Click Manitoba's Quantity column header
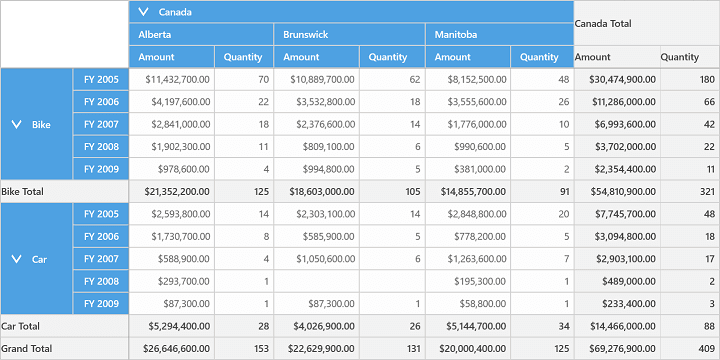 point(542,57)
